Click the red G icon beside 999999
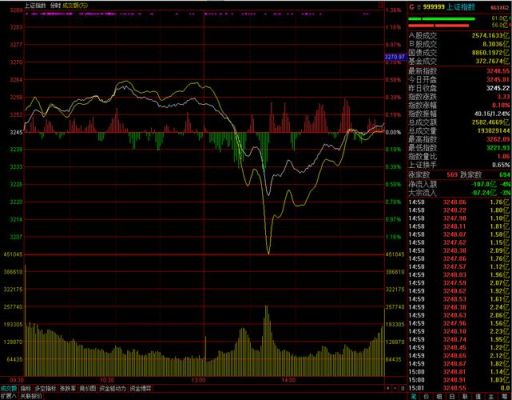This screenshot has width=512, height=400. click(412, 7)
